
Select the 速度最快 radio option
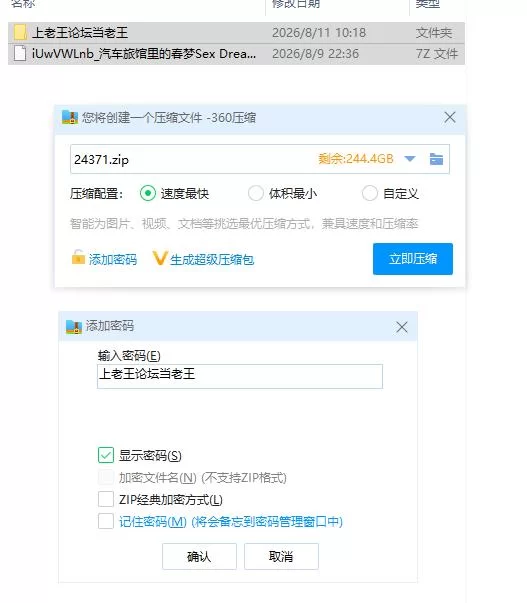click(x=148, y=193)
